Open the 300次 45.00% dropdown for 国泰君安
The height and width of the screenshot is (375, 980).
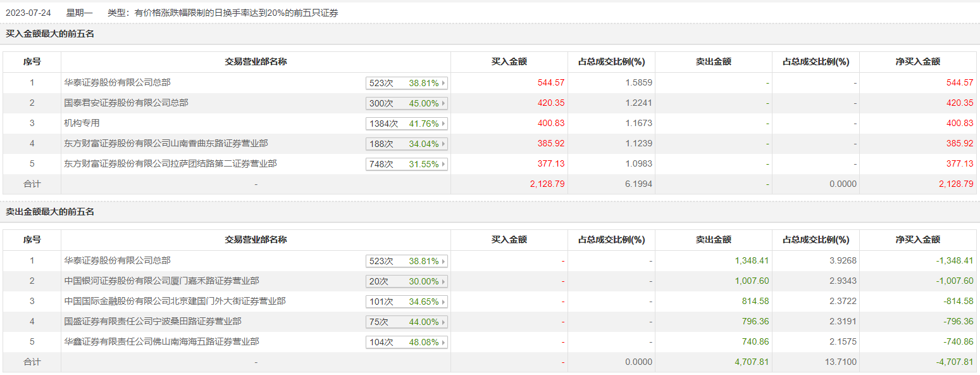(406, 103)
